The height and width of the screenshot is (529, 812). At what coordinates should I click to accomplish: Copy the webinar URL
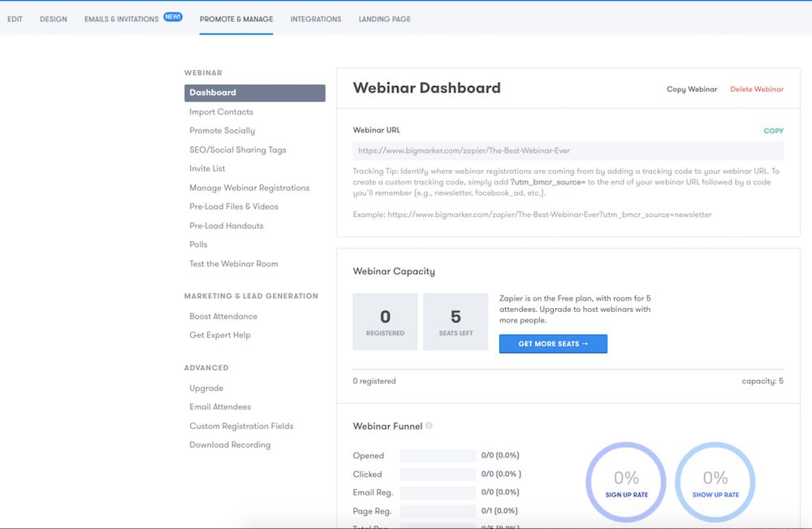(x=773, y=131)
